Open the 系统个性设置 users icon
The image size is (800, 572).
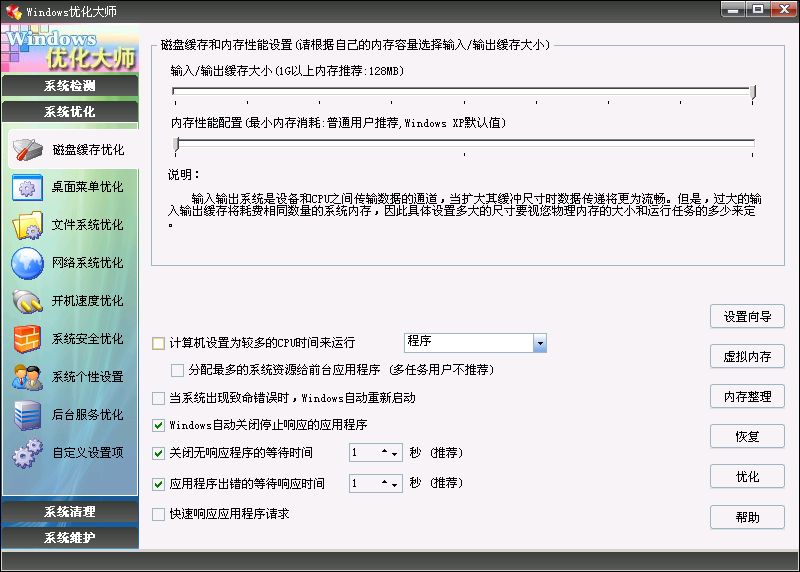[27, 377]
